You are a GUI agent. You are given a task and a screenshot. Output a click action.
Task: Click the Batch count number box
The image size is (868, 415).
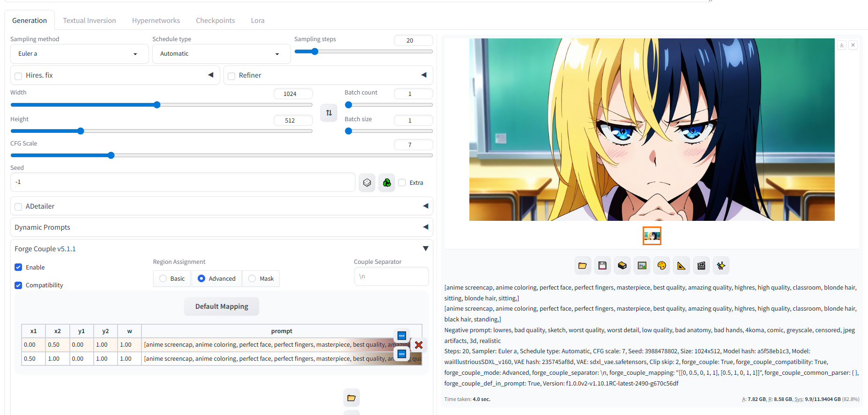tap(413, 94)
